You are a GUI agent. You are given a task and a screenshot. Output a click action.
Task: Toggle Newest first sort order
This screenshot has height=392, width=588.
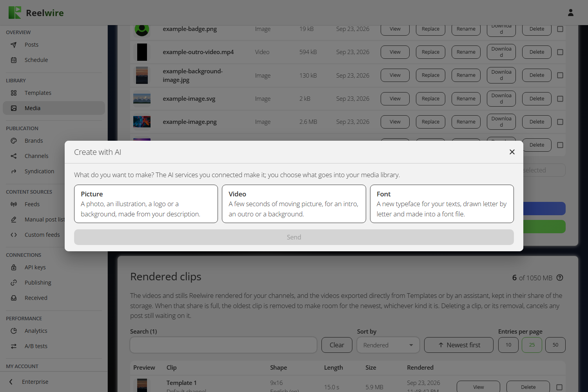point(459,345)
